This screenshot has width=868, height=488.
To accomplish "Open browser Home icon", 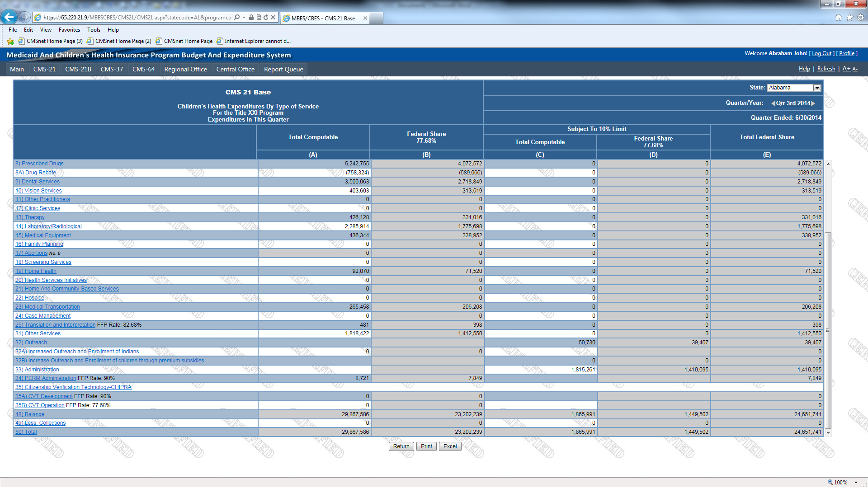I will point(839,18).
